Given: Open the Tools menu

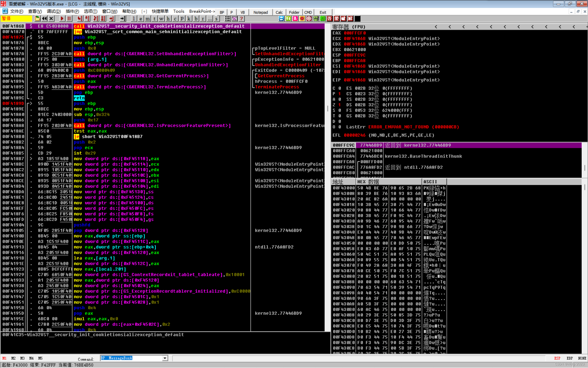Looking at the screenshot, I should (x=179, y=11).
